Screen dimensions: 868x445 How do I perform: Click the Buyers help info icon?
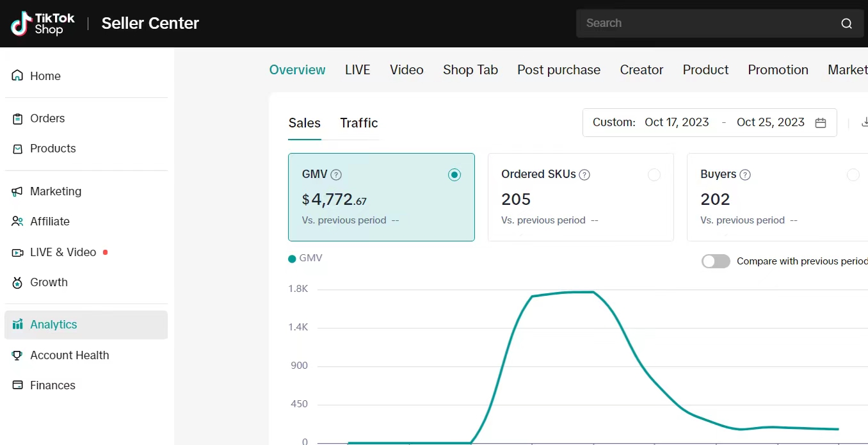pyautogui.click(x=745, y=175)
